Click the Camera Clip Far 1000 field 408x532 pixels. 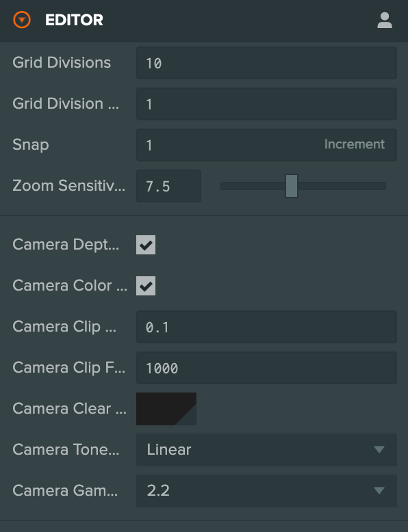pos(266,368)
